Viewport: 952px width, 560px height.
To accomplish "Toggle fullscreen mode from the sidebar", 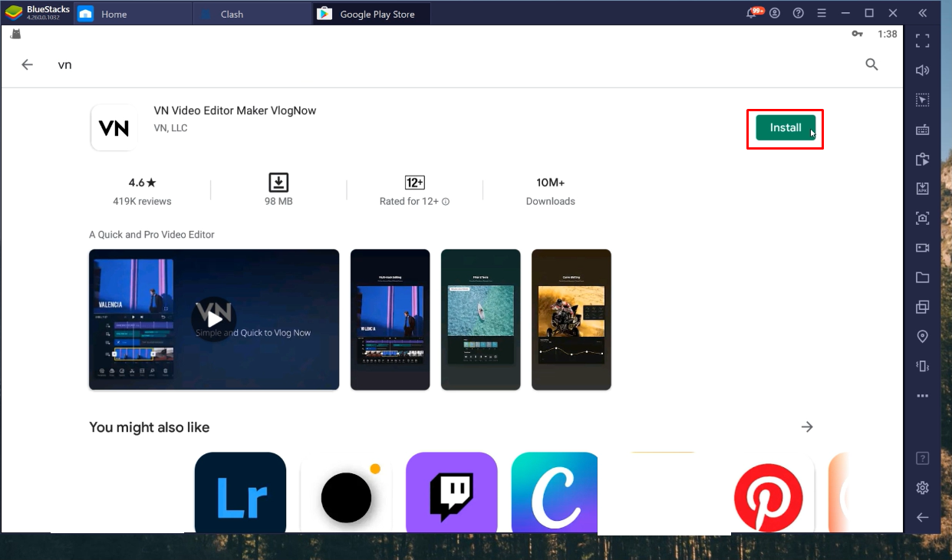I will tap(922, 41).
